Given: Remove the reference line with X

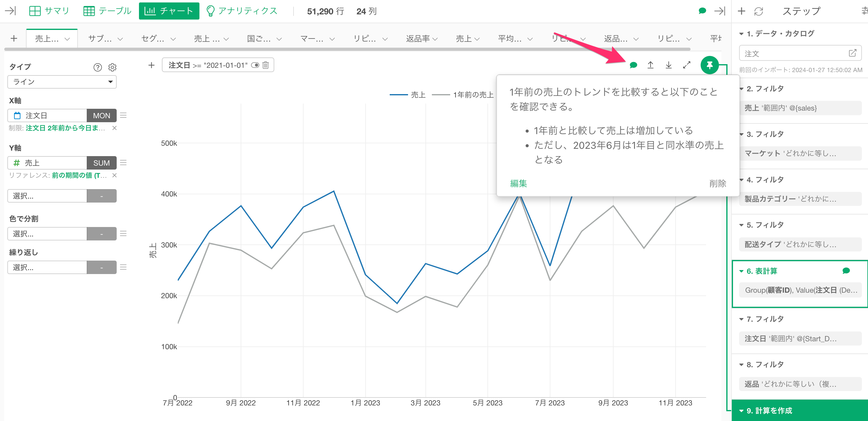Looking at the screenshot, I should [x=115, y=175].
